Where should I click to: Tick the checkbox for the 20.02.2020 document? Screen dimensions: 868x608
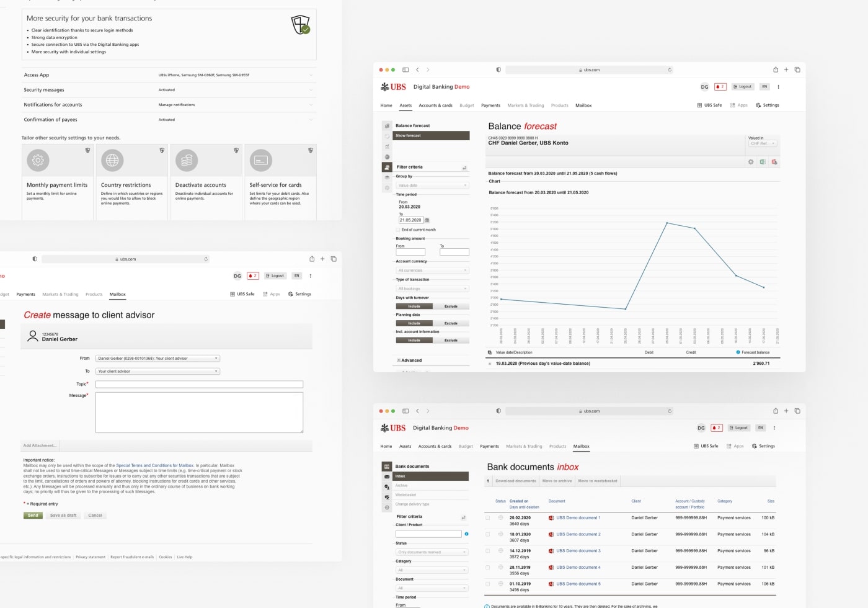488,517
